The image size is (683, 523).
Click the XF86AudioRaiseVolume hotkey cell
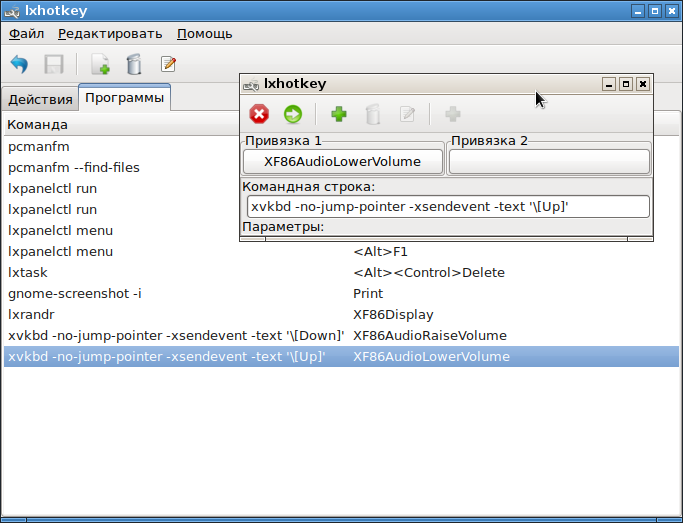tap(430, 336)
